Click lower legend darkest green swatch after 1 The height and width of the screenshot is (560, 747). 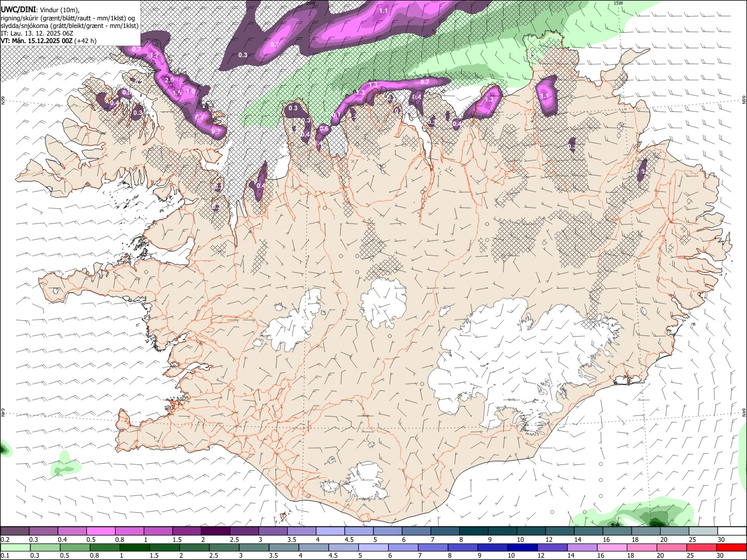point(134,548)
